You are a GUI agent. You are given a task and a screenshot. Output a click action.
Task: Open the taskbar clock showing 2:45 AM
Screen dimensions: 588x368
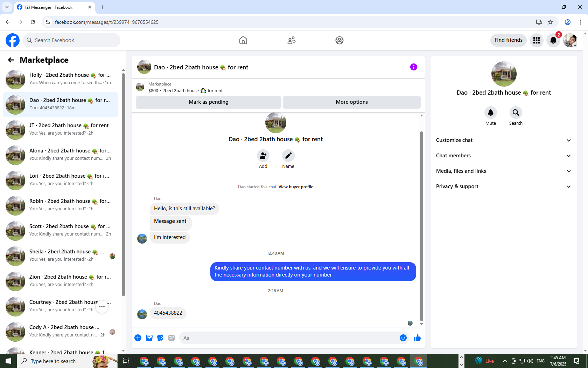pyautogui.click(x=558, y=361)
